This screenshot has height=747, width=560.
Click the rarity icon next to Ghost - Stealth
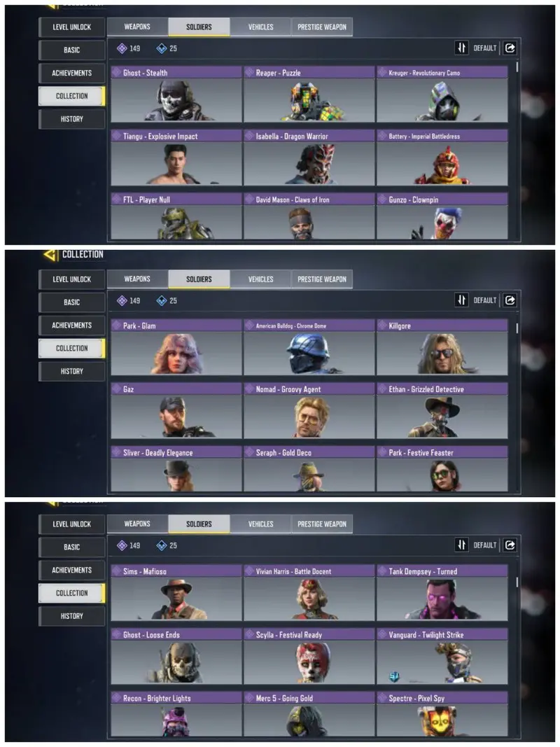coord(116,72)
